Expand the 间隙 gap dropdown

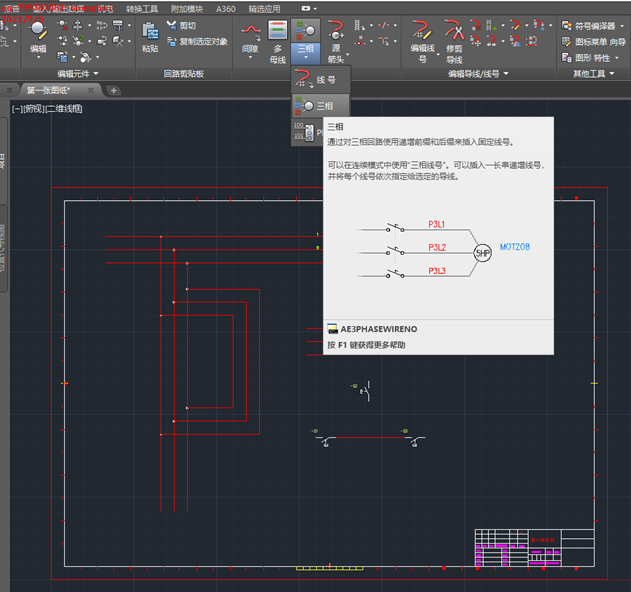(250, 58)
